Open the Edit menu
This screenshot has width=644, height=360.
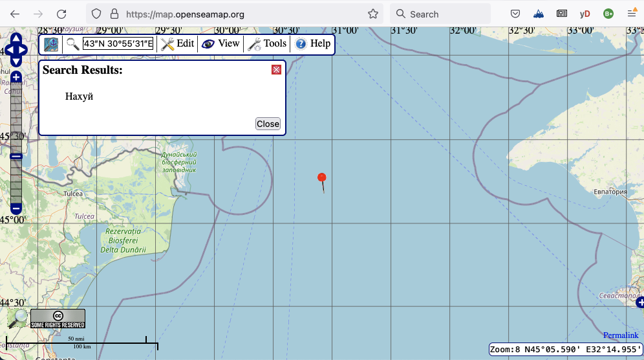(177, 43)
